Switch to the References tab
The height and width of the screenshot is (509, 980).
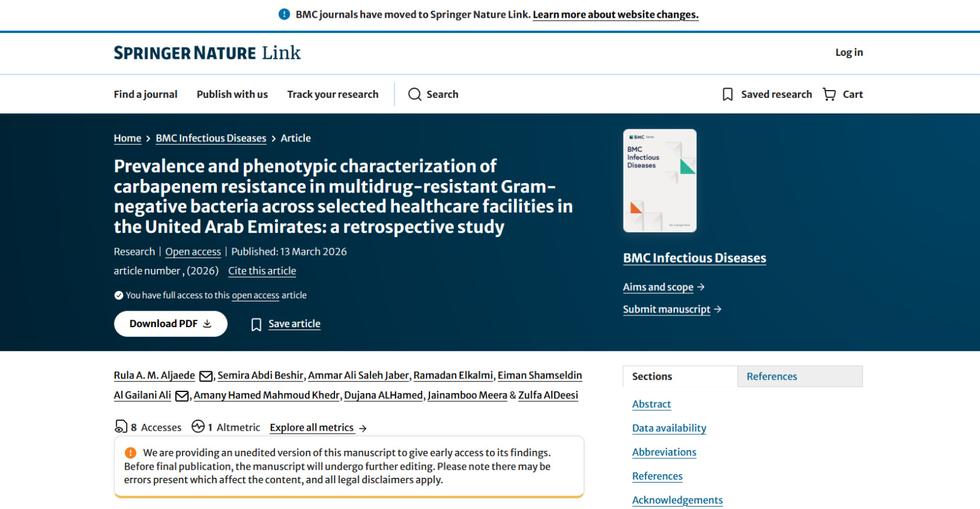799,377
